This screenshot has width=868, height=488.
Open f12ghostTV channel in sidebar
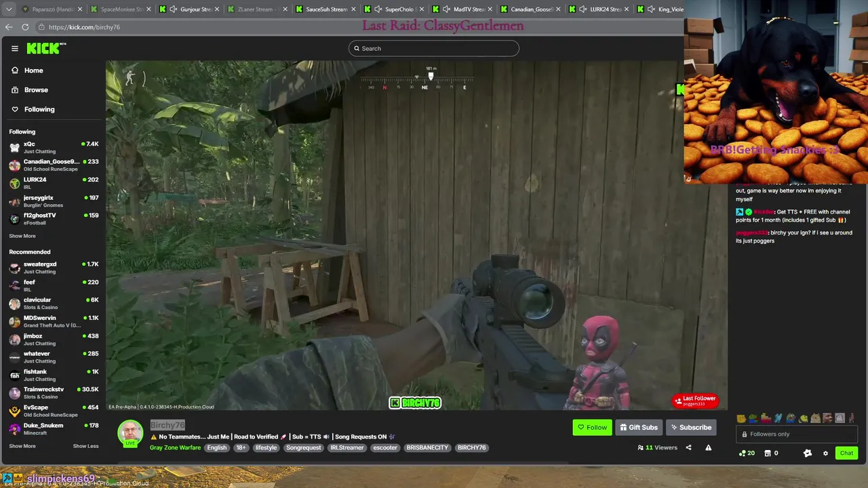click(53, 218)
